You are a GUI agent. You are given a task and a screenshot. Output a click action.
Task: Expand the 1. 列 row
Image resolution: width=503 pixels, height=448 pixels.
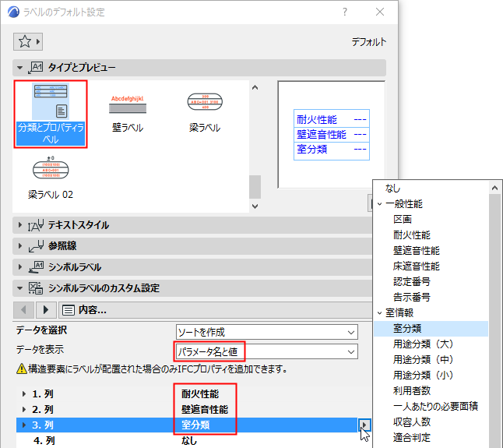(24, 393)
